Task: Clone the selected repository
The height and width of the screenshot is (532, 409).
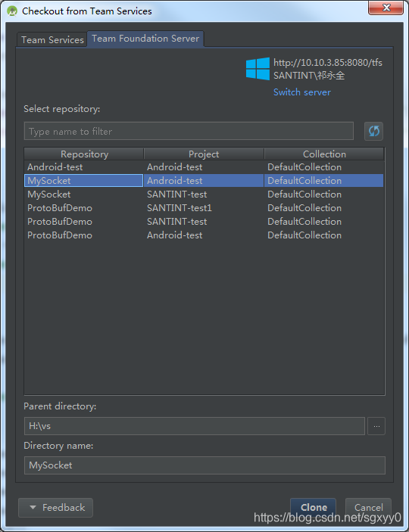Action: [x=314, y=508]
